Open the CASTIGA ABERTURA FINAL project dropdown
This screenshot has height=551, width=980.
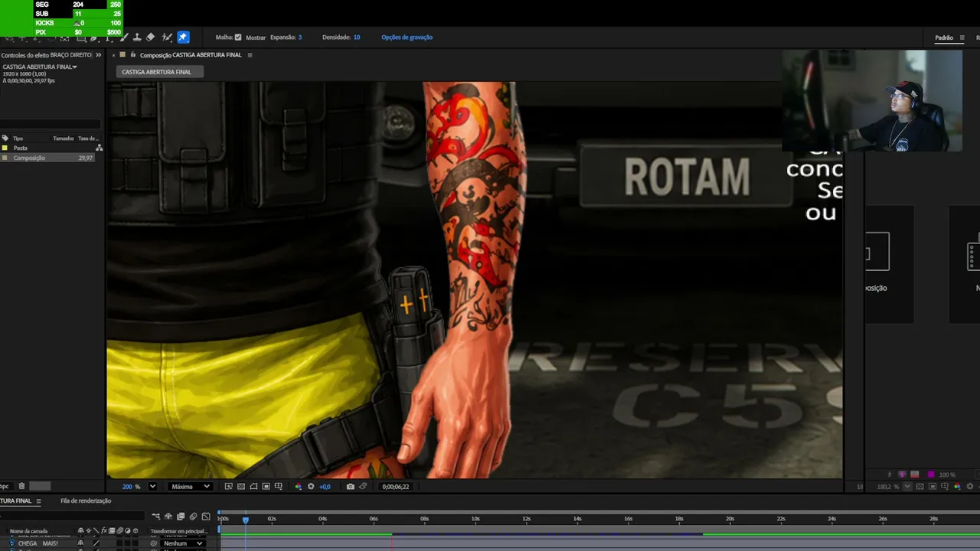(74, 67)
